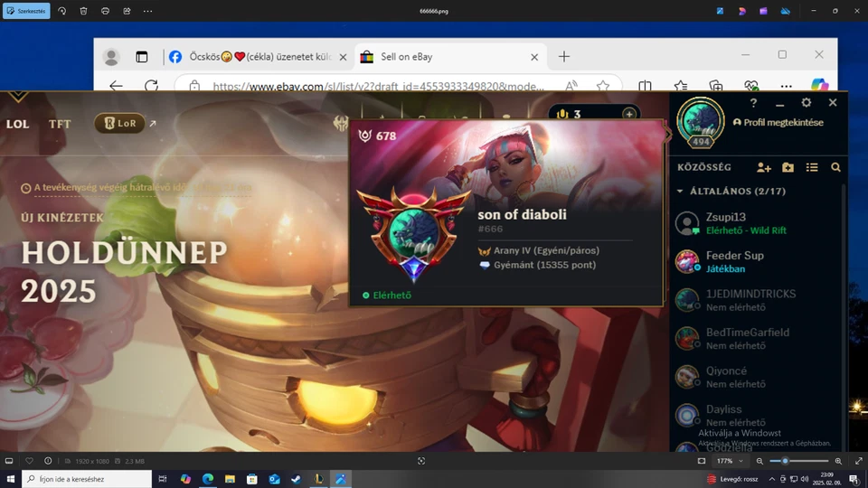
Task: Click the taskbar volume icon
Action: [805, 479]
